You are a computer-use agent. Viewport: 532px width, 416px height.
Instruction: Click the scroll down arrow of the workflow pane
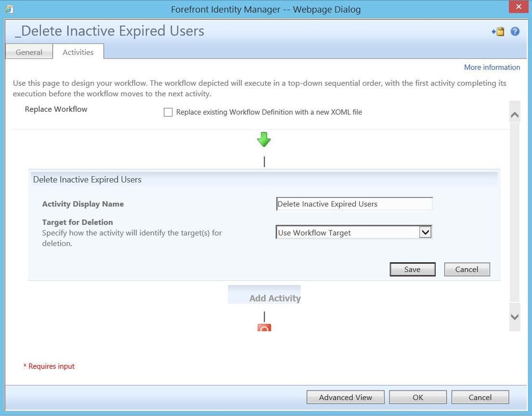pyautogui.click(x=515, y=317)
